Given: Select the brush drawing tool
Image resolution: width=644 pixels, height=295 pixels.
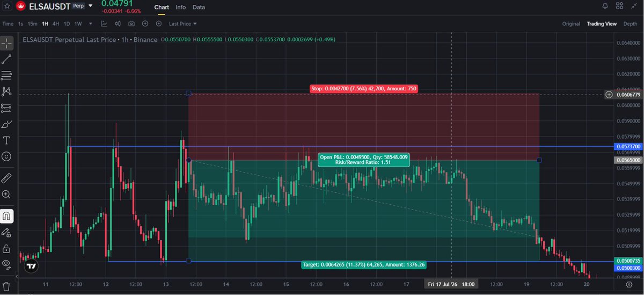Looking at the screenshot, I should [6, 124].
